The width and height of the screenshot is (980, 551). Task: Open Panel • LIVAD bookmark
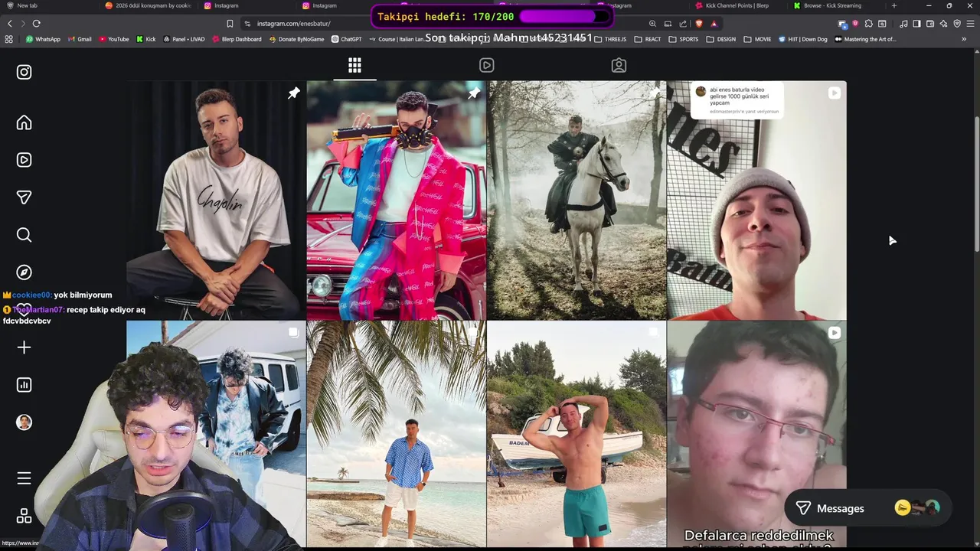[184, 39]
